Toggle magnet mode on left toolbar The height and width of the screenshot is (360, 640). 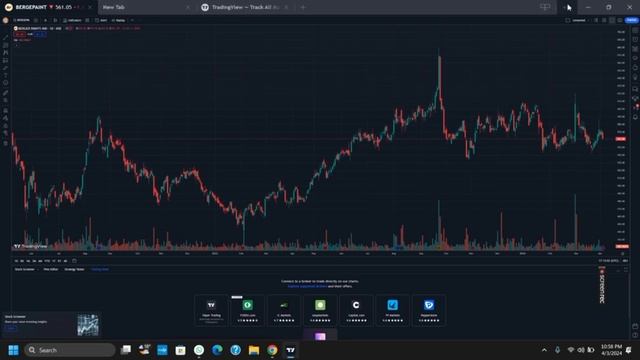pyautogui.click(x=6, y=111)
